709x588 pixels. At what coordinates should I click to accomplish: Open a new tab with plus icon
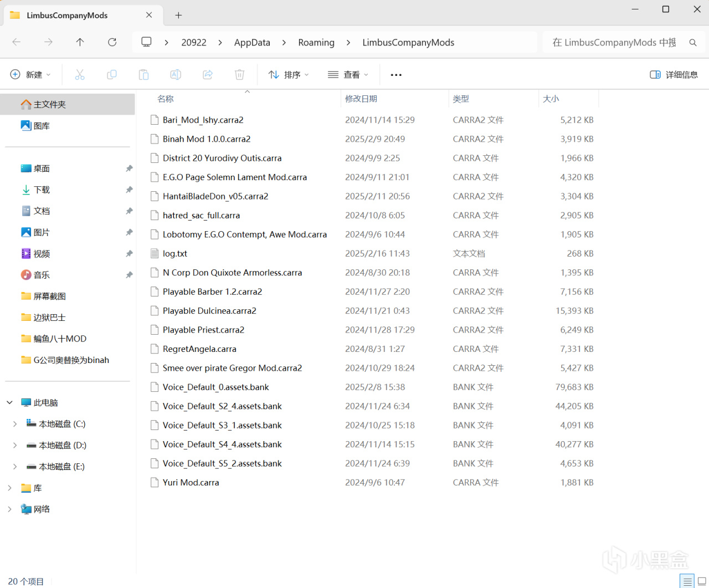[x=178, y=16]
